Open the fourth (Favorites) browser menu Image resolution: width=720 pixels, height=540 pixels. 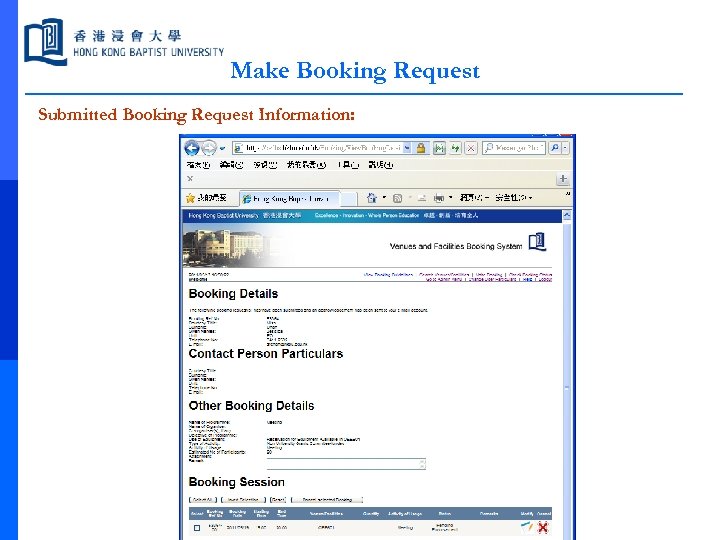pyautogui.click(x=306, y=164)
